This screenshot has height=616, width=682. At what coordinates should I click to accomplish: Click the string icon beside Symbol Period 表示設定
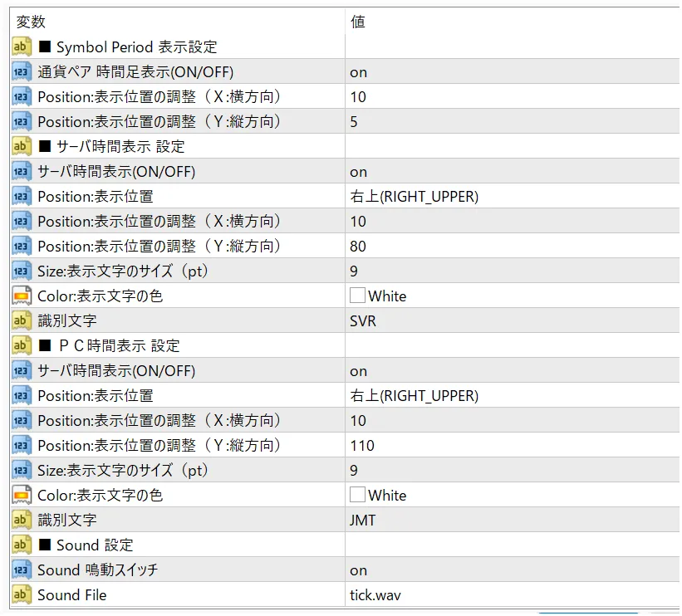(22, 47)
